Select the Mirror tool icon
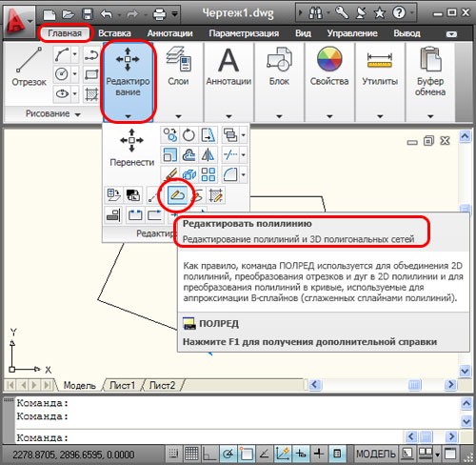 [x=208, y=155]
